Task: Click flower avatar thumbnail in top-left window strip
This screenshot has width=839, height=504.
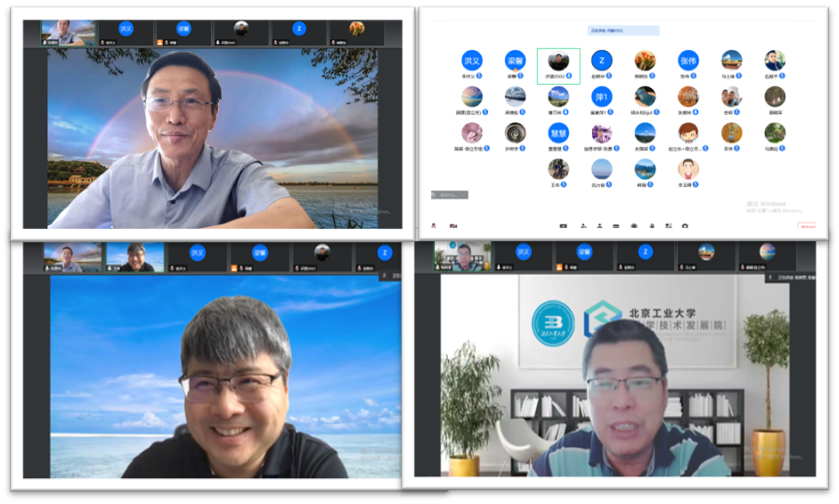Action: click(356, 29)
